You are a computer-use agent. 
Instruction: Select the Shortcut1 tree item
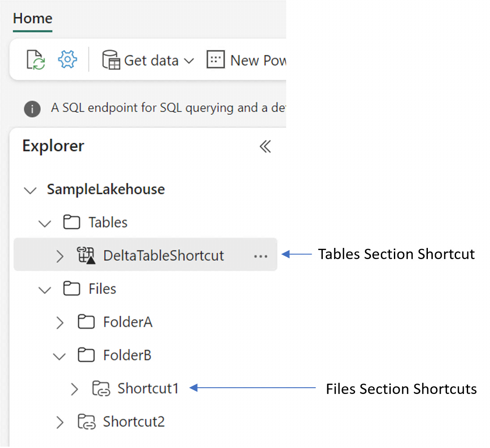click(x=148, y=389)
